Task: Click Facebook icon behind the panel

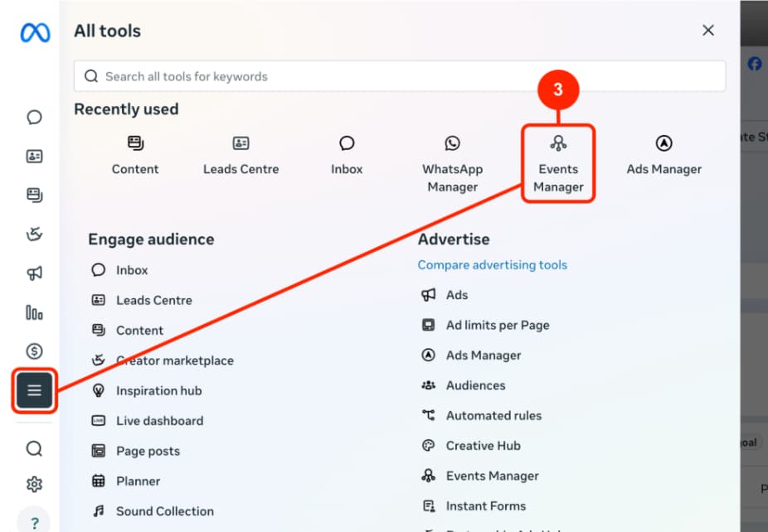Action: (x=754, y=64)
